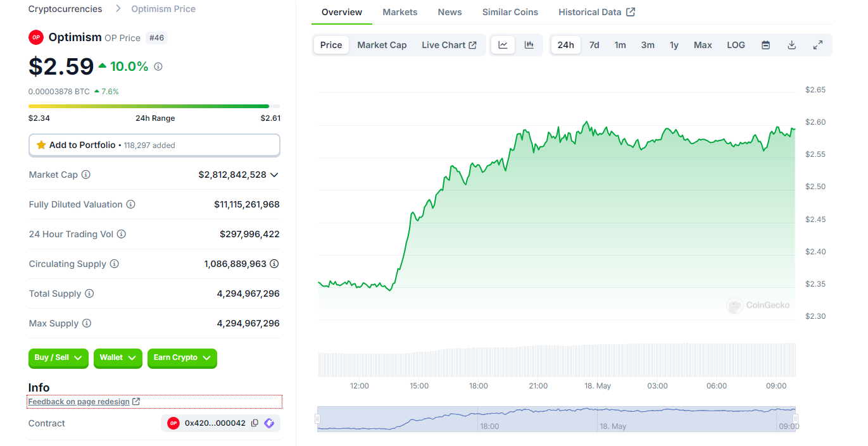This screenshot has height=446, width=868.
Task: Switch to the News tab
Action: click(450, 12)
